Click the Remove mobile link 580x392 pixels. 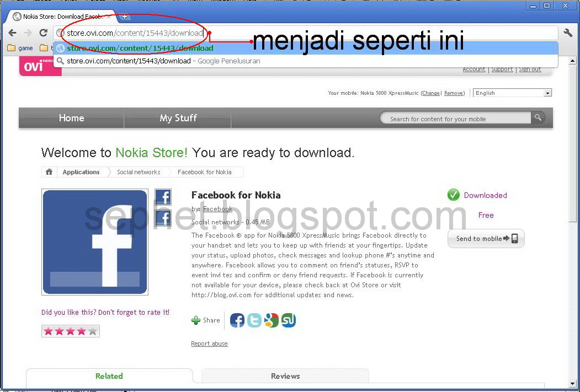(454, 93)
